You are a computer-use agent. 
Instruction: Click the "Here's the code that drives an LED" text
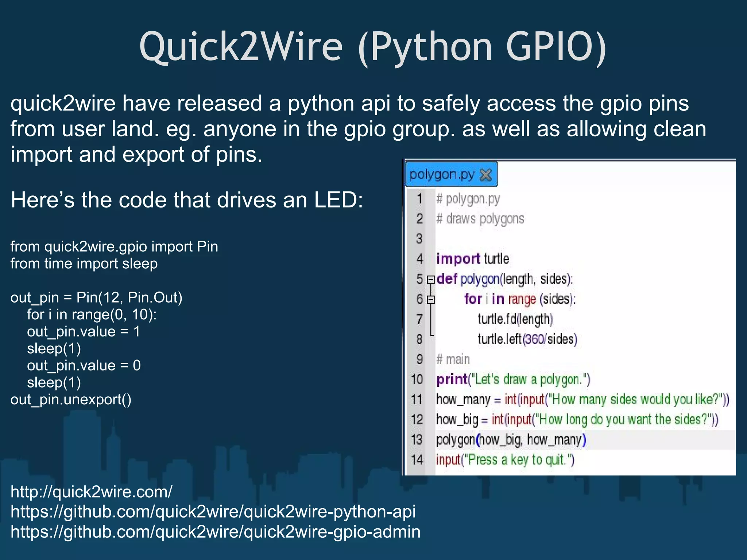(x=187, y=200)
